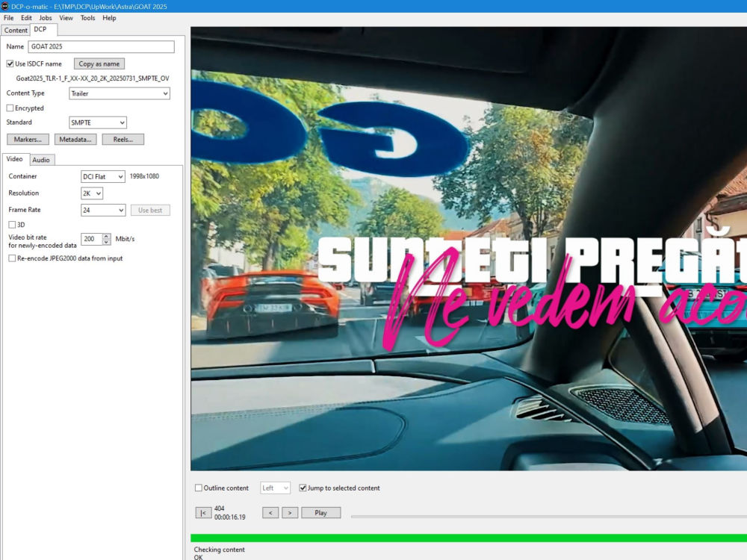The height and width of the screenshot is (560, 747).
Task: Open the Resolution dropdown showing 2K
Action: point(92,193)
